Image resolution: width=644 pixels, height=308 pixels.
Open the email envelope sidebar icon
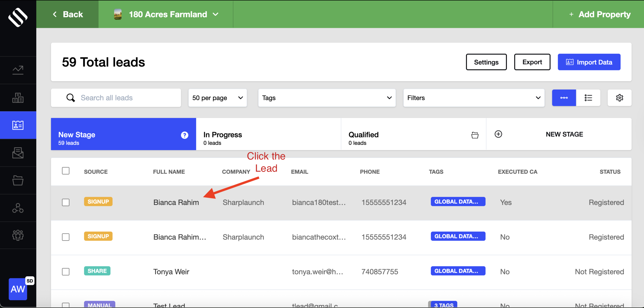[18, 153]
